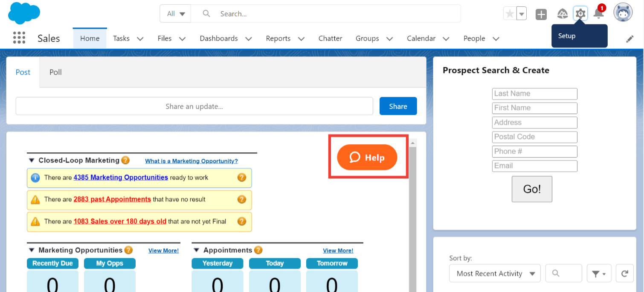Click into the global Search field

pyautogui.click(x=326, y=14)
